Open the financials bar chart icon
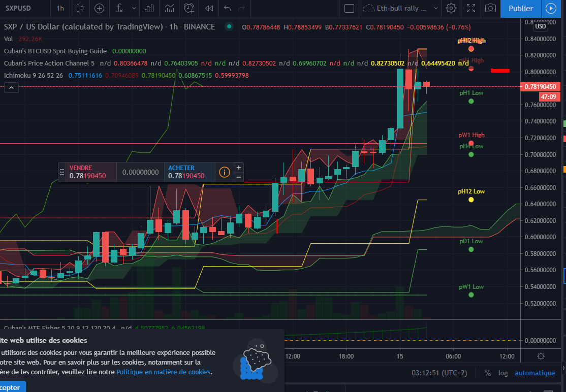This screenshot has width=566, height=392. coord(149,8)
